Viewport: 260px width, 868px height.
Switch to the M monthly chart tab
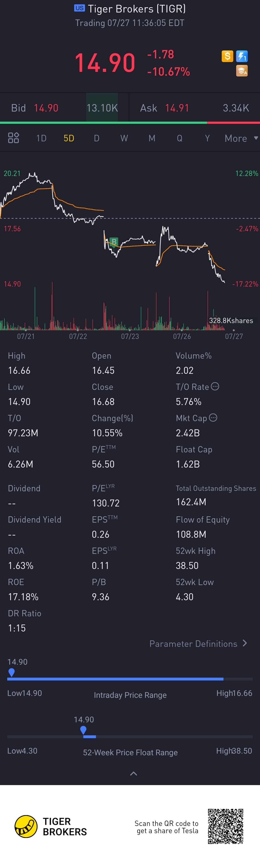pos(152,138)
